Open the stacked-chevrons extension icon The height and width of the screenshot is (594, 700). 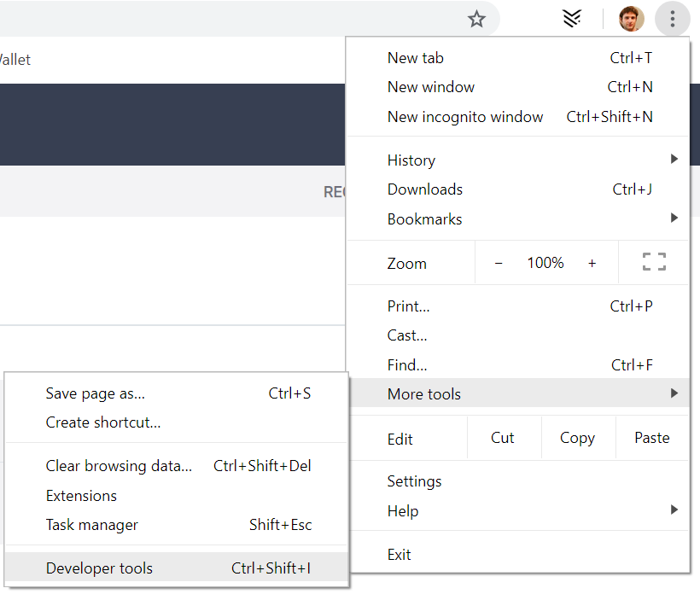coord(572,19)
